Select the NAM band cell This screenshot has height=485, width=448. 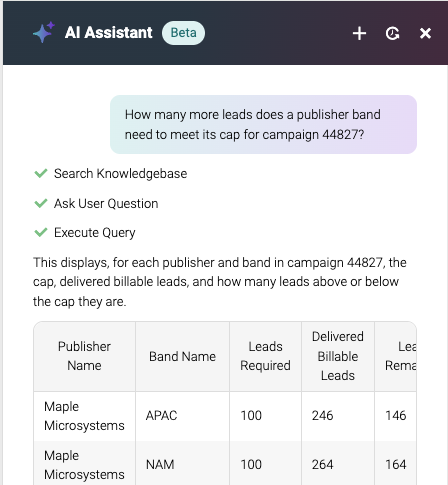click(182, 464)
